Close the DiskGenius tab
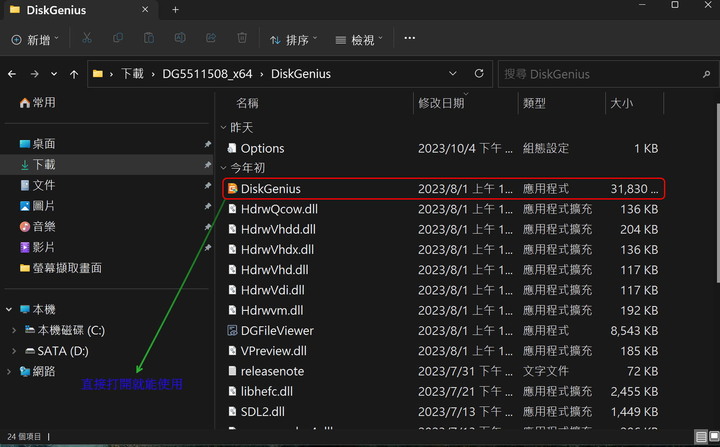The image size is (720, 447). 145,10
